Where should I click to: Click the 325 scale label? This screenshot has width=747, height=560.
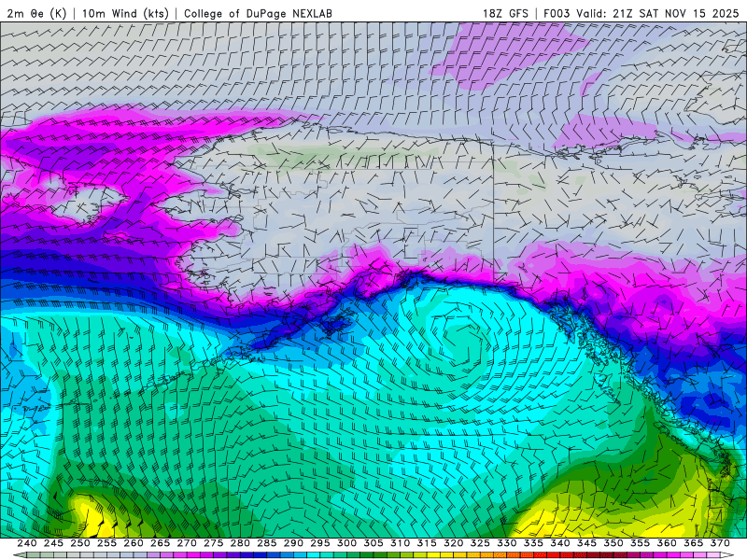(x=480, y=543)
